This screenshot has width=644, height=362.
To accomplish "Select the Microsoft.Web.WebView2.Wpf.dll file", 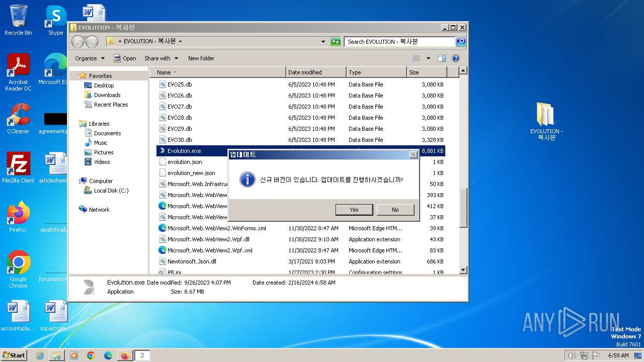I will point(208,239).
